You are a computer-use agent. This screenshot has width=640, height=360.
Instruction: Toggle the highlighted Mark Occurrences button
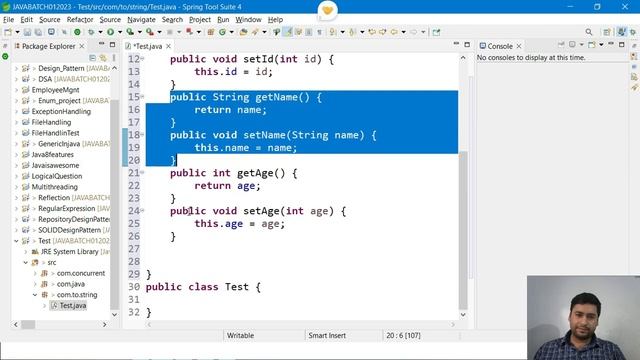pyautogui.click(x=288, y=32)
